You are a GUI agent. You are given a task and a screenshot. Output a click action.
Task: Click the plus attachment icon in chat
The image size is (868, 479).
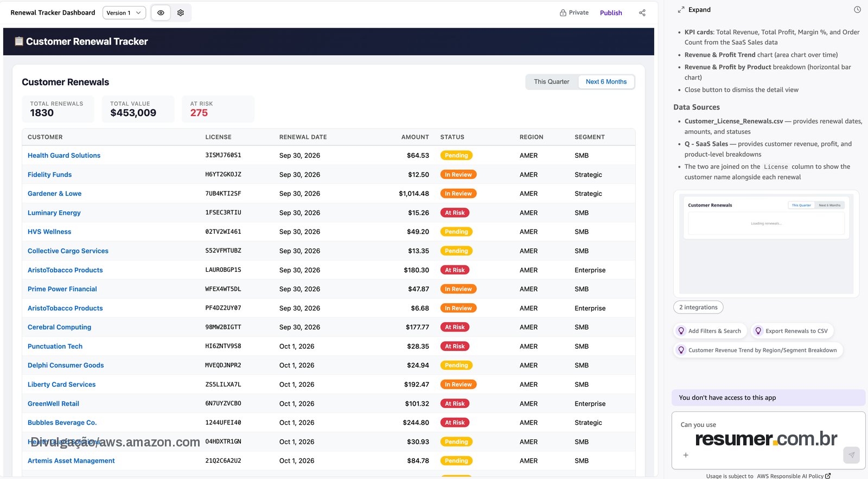686,455
